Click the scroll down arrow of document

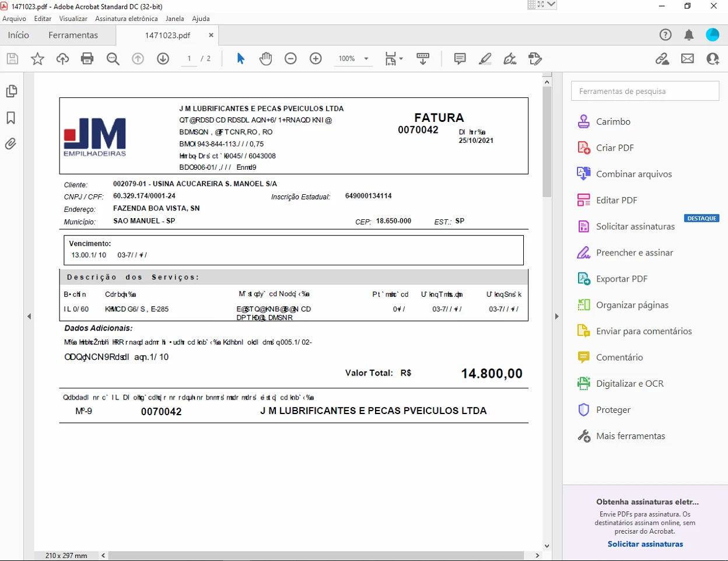point(547,546)
